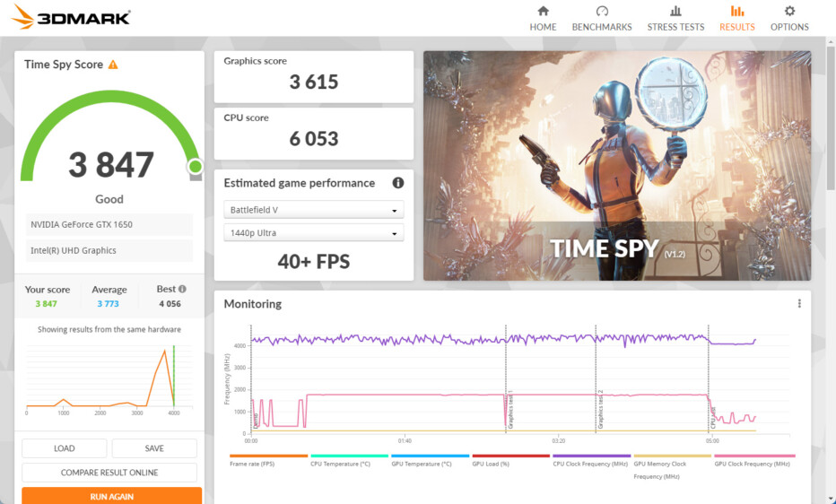Click the Time Spy Score warning icon
Viewport: 836px width, 504px height.
click(x=113, y=65)
